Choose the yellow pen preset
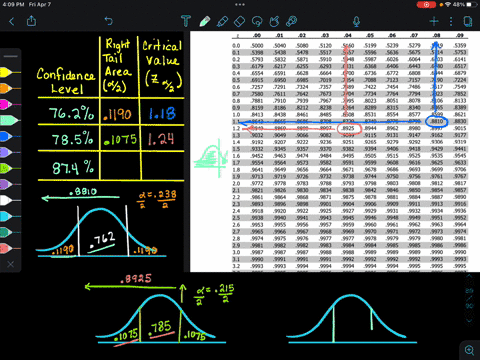The image size is (480, 360). (9, 72)
